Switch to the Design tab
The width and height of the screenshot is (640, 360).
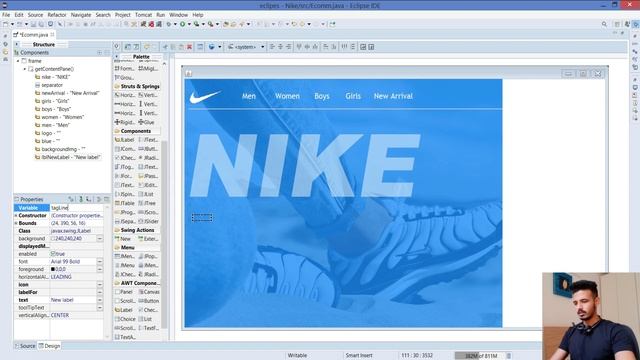click(x=49, y=346)
